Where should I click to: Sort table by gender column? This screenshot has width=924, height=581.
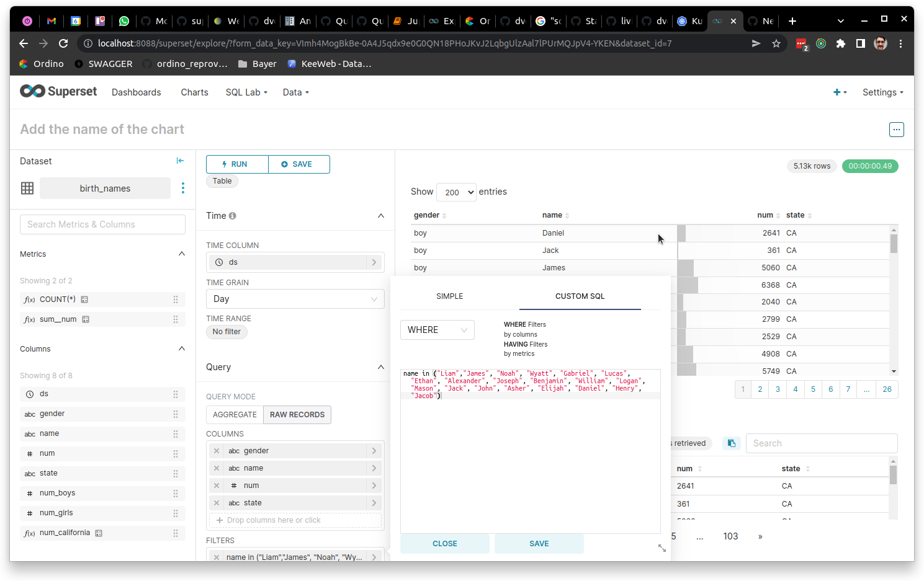[x=430, y=215]
